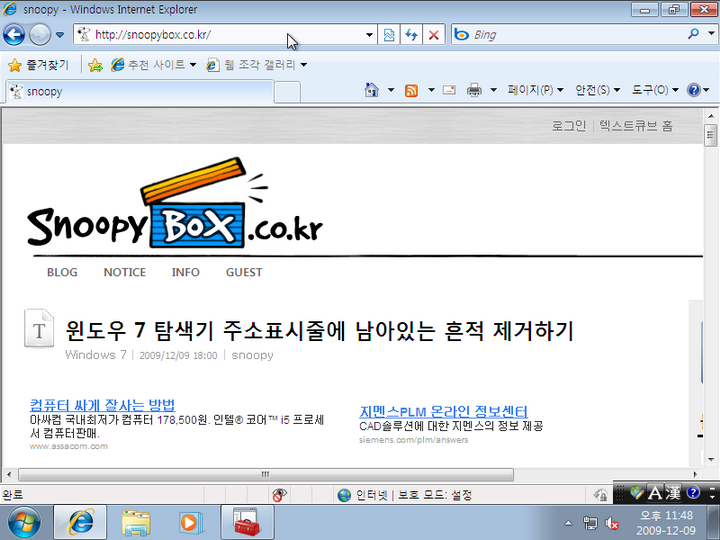The image size is (720, 540).
Task: Expand the RSS feeds dropdown arrow
Action: pos(431,90)
